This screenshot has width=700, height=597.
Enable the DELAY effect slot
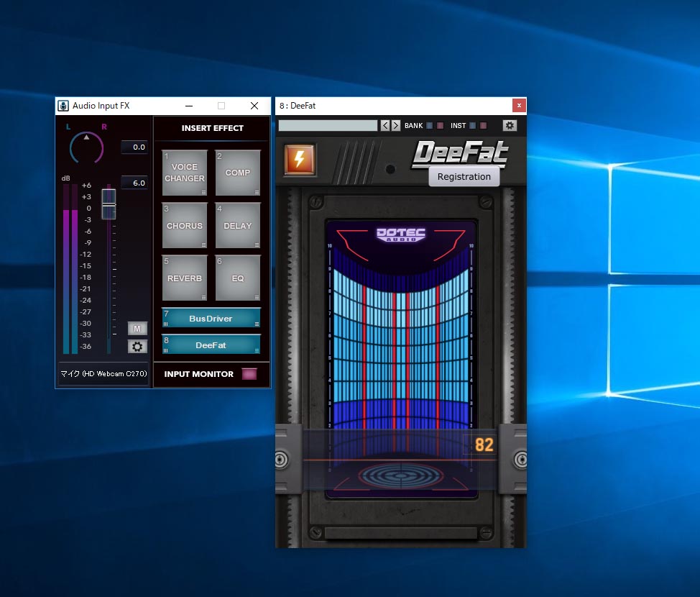coord(237,225)
